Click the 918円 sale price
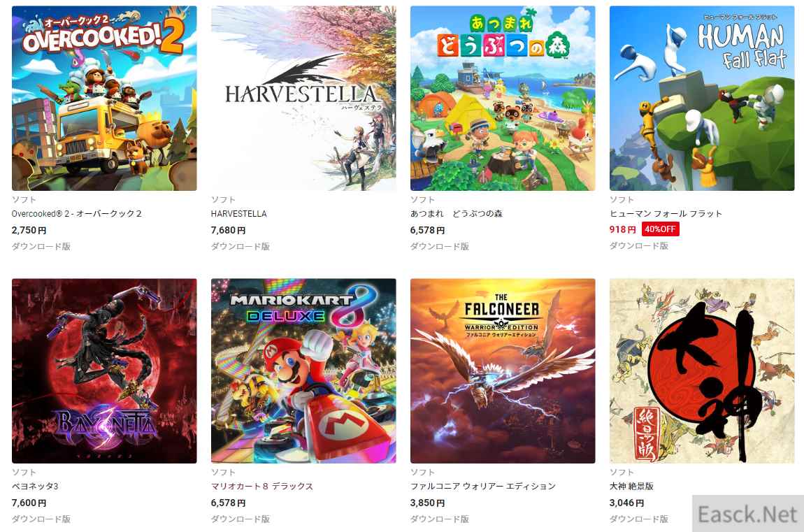This screenshot has height=532, width=804. (622, 229)
